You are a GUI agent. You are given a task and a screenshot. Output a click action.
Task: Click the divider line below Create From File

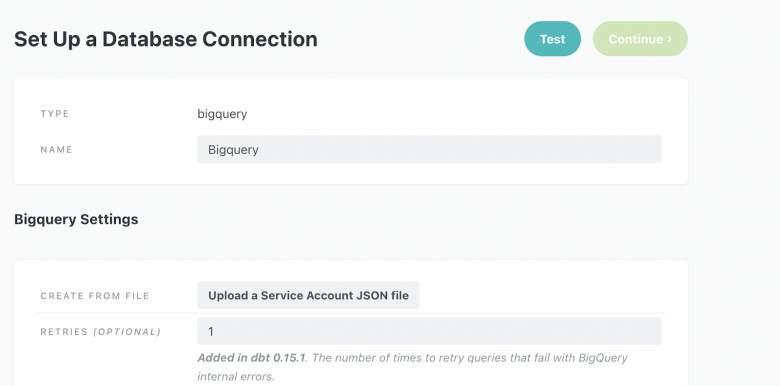(x=351, y=313)
